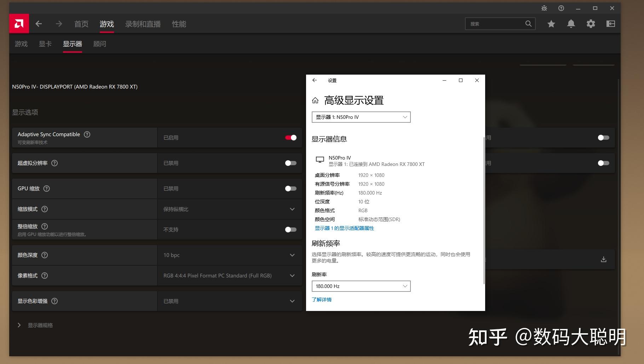
Task: Click the AMD logo home icon
Action: click(x=19, y=24)
